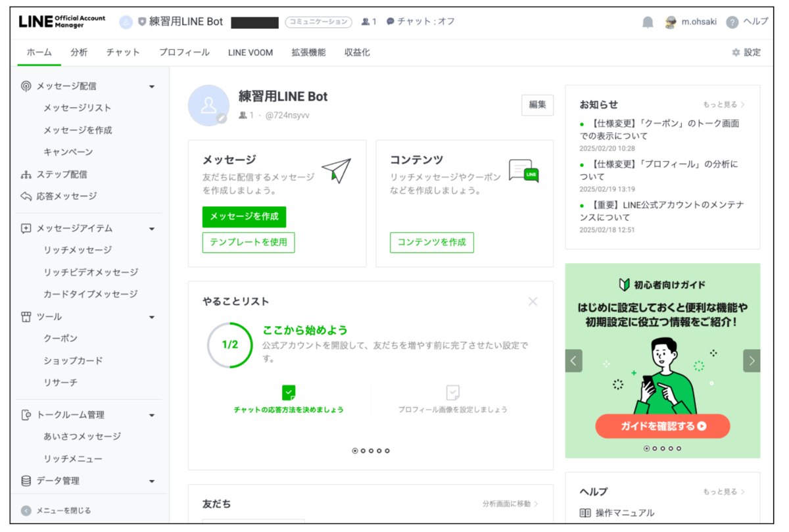The width and height of the screenshot is (789, 532).
Task: Click the 1/2 progress circle
Action: coord(230,345)
